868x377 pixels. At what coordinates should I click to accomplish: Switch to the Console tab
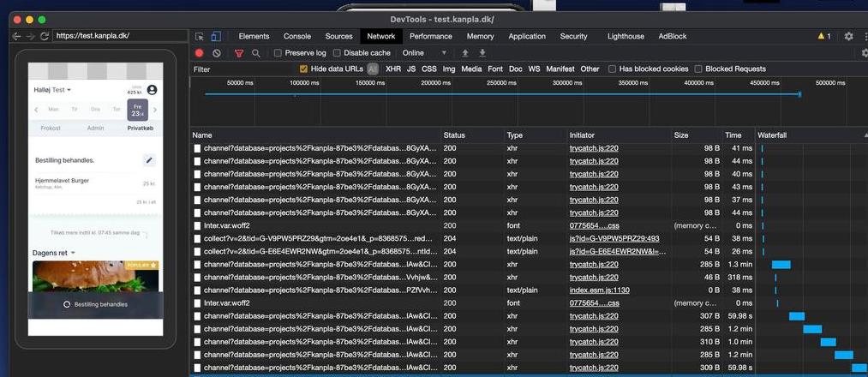[297, 37]
